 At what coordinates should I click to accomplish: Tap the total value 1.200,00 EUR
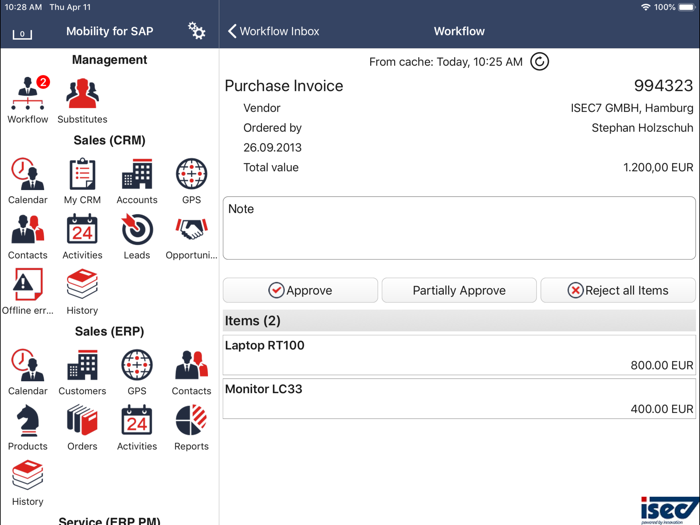tap(658, 167)
